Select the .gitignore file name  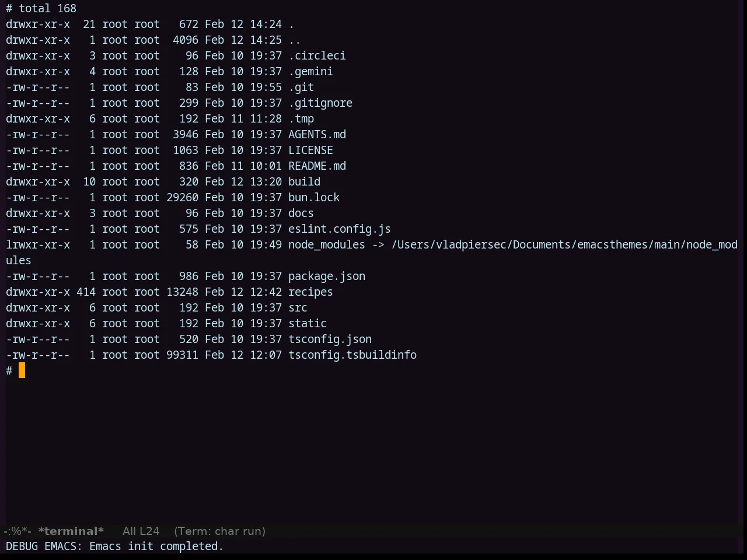click(x=320, y=103)
